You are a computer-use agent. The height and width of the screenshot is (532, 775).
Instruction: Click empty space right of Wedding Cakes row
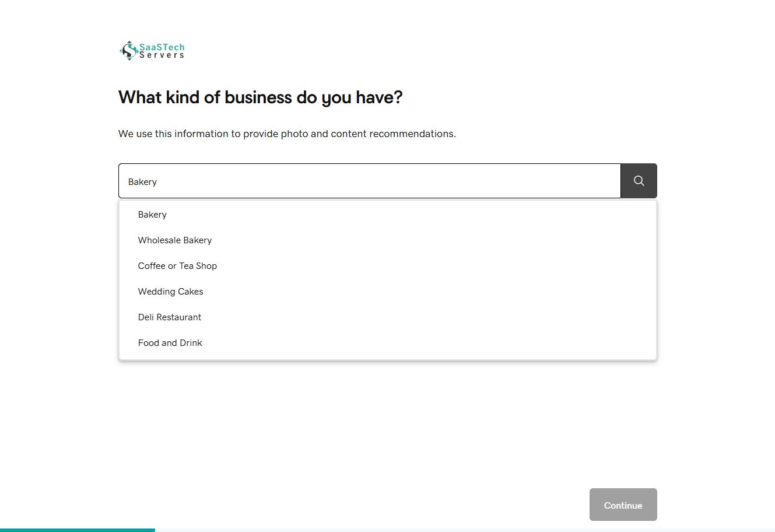tap(429, 292)
